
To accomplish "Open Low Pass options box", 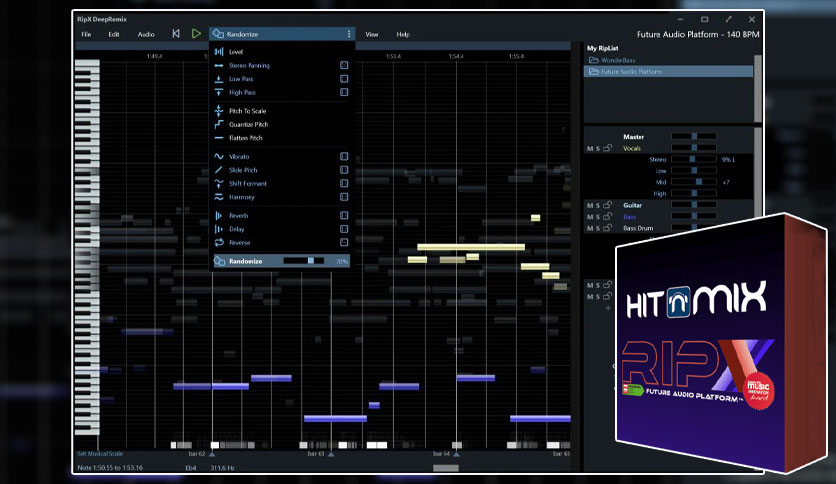I will (344, 79).
